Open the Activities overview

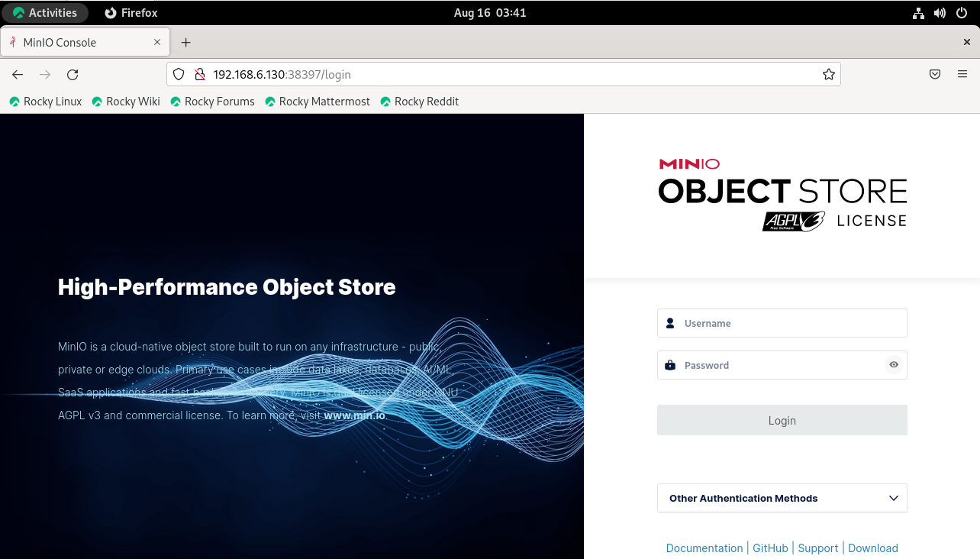[x=45, y=13]
